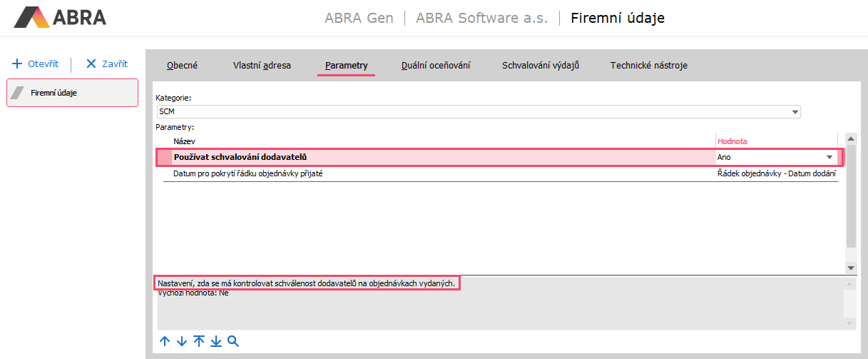868x359 pixels.
Task: Click the Otevřít button
Action: click(36, 64)
